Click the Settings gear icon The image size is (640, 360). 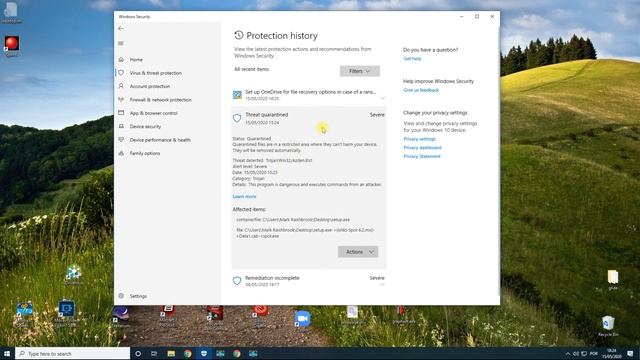click(x=121, y=296)
